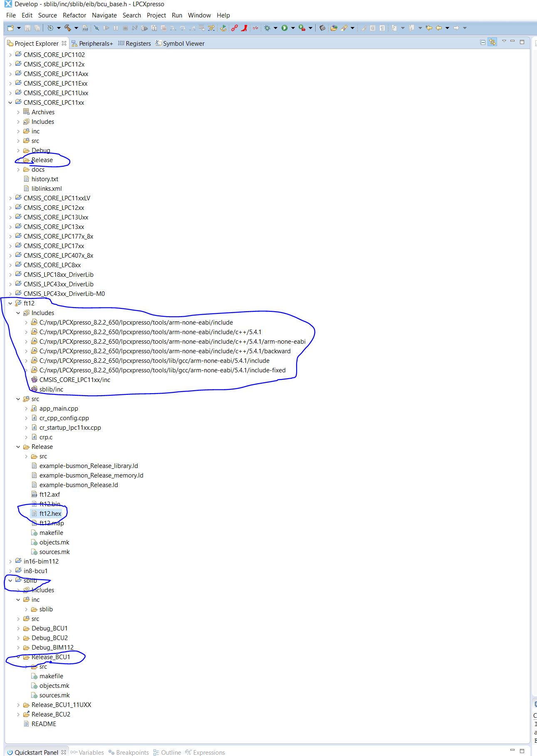Open the Window menu
This screenshot has height=756, width=537.
point(199,15)
